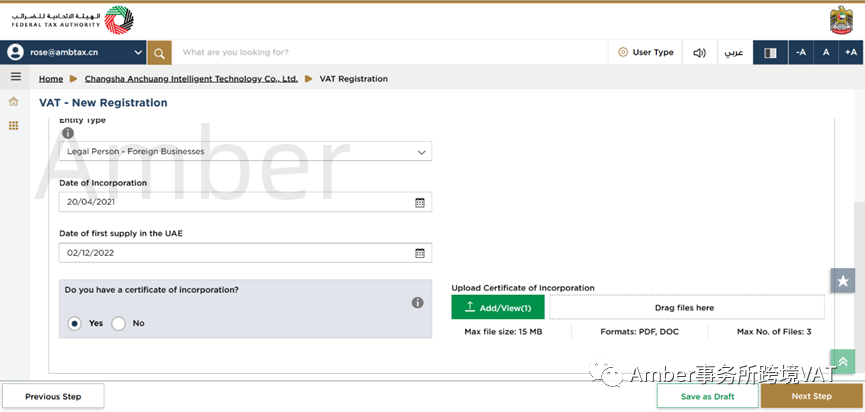
Task: Click the Entity Type info icon
Action: pyautogui.click(x=68, y=133)
